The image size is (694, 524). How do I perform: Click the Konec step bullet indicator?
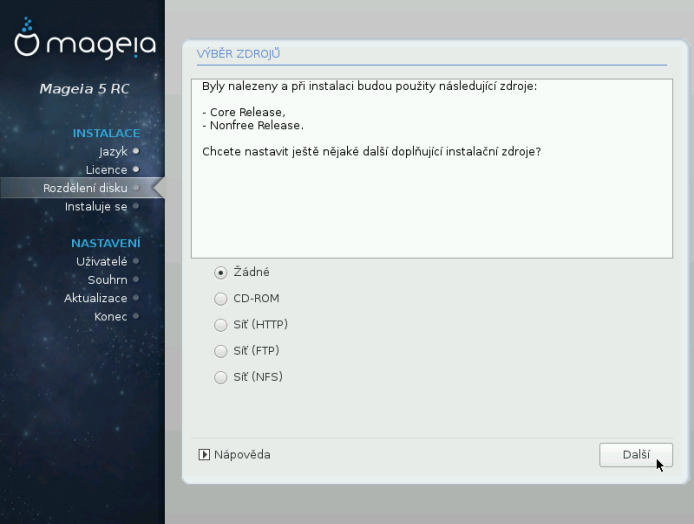(x=136, y=316)
